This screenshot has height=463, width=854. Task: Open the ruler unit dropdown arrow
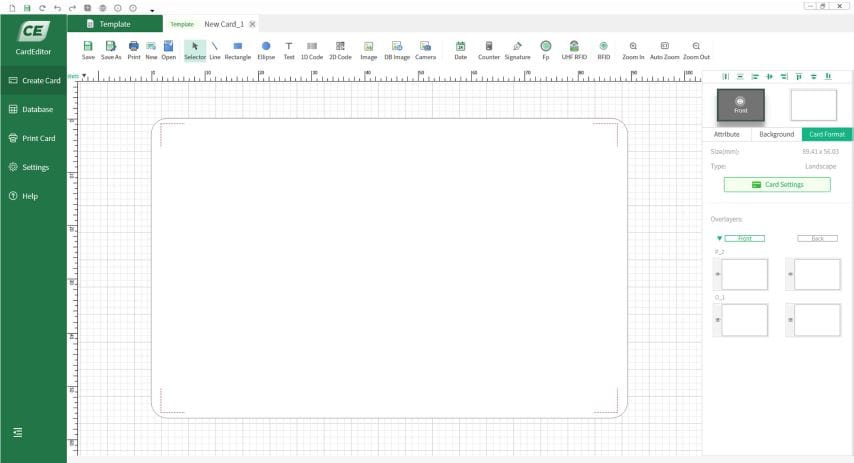tap(84, 76)
